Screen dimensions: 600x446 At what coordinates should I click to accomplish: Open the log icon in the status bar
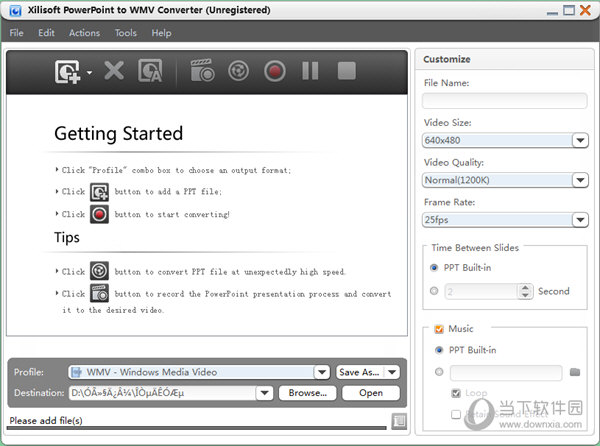coord(399,421)
